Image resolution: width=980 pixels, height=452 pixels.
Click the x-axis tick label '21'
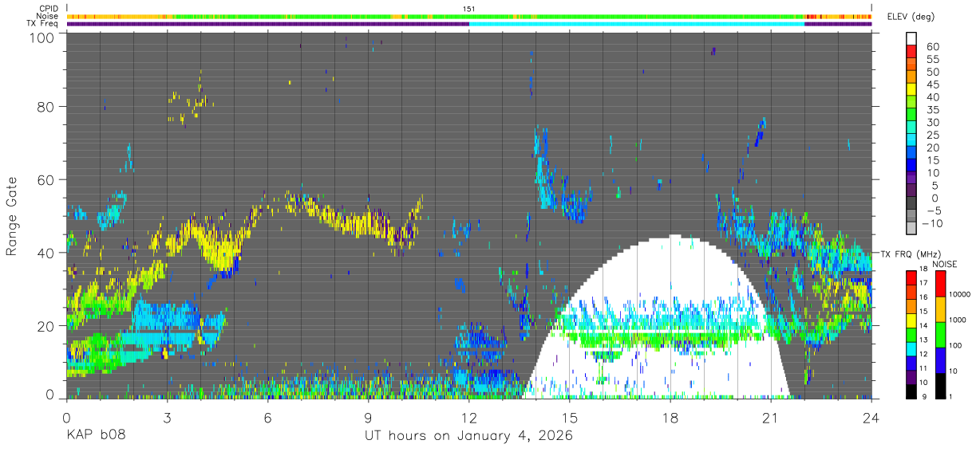pos(771,417)
